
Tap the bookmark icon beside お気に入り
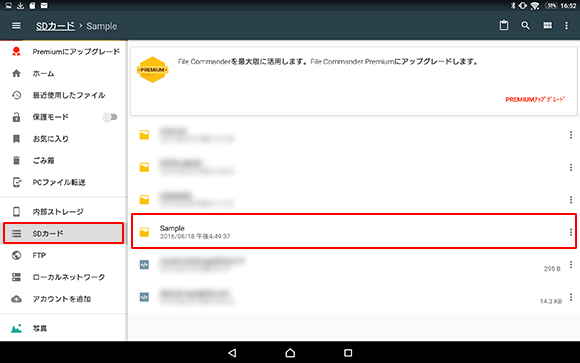[x=16, y=139]
